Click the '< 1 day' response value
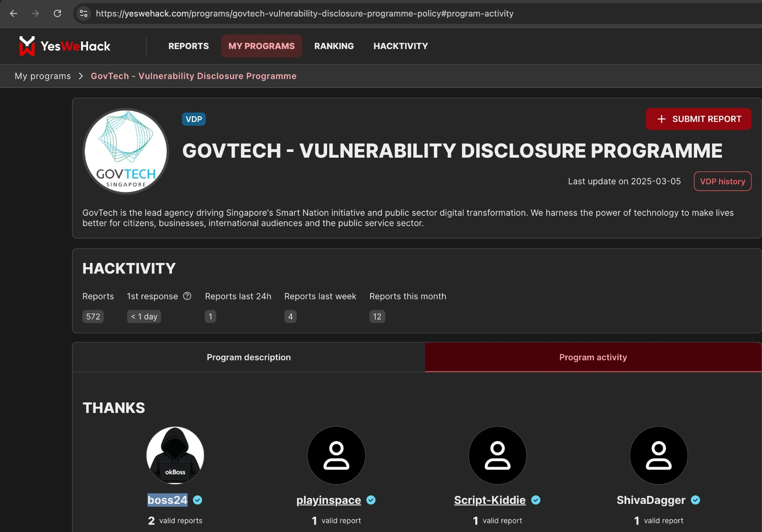762x532 pixels. coord(144,317)
